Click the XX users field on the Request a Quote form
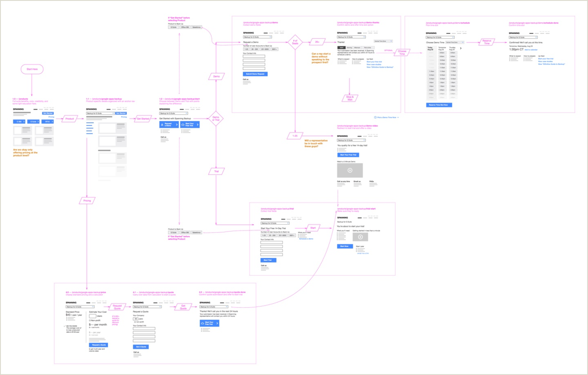 point(135,319)
